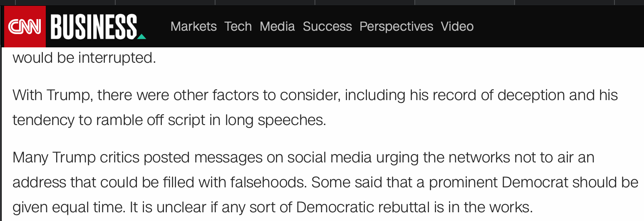Open the Video section
Viewport: 644px width, 221px height.
pyautogui.click(x=457, y=27)
